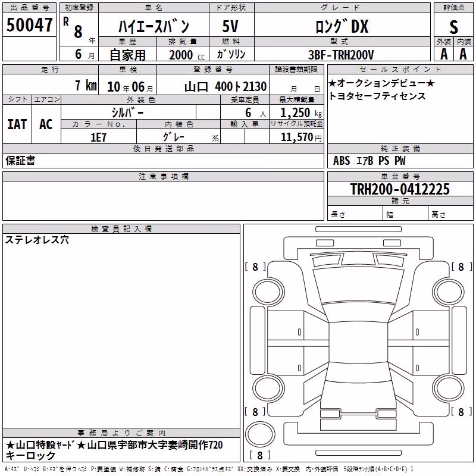Click inspector note ステレオレス穴
476x476 pixels.
click(x=37, y=240)
